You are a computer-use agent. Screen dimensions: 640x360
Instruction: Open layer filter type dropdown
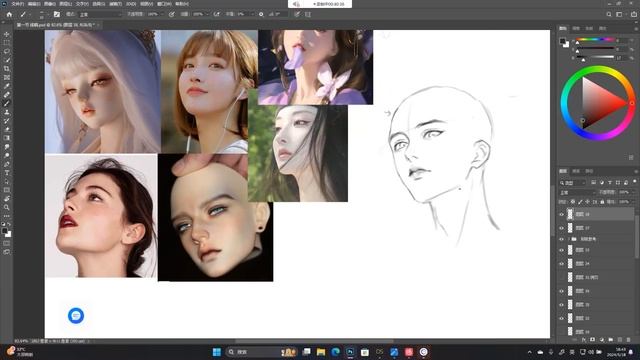tap(573, 183)
